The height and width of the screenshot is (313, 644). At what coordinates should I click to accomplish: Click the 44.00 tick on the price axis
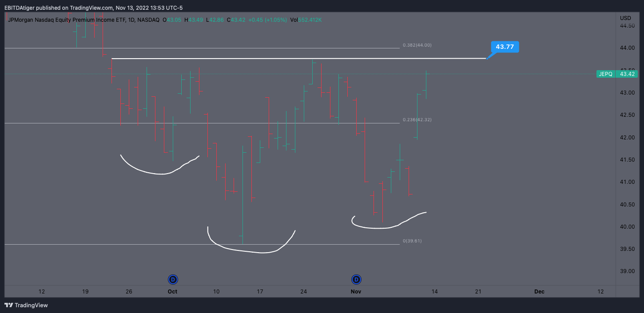(x=627, y=48)
